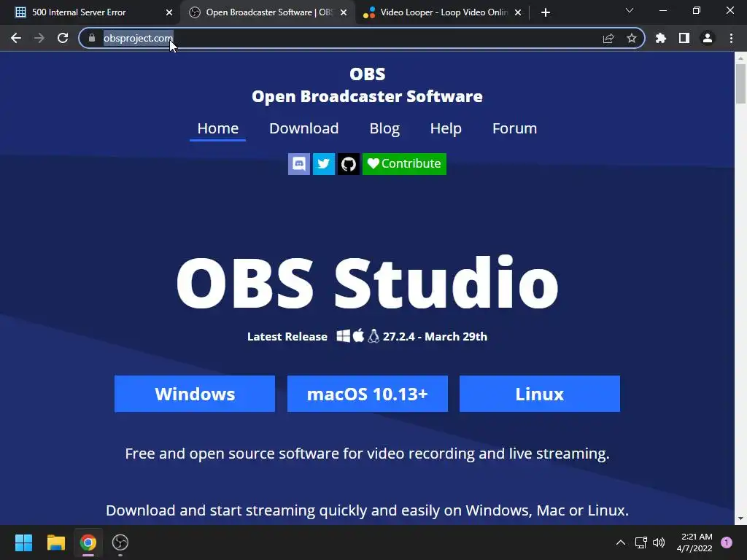Click the site lock icon in address bar

click(x=92, y=38)
